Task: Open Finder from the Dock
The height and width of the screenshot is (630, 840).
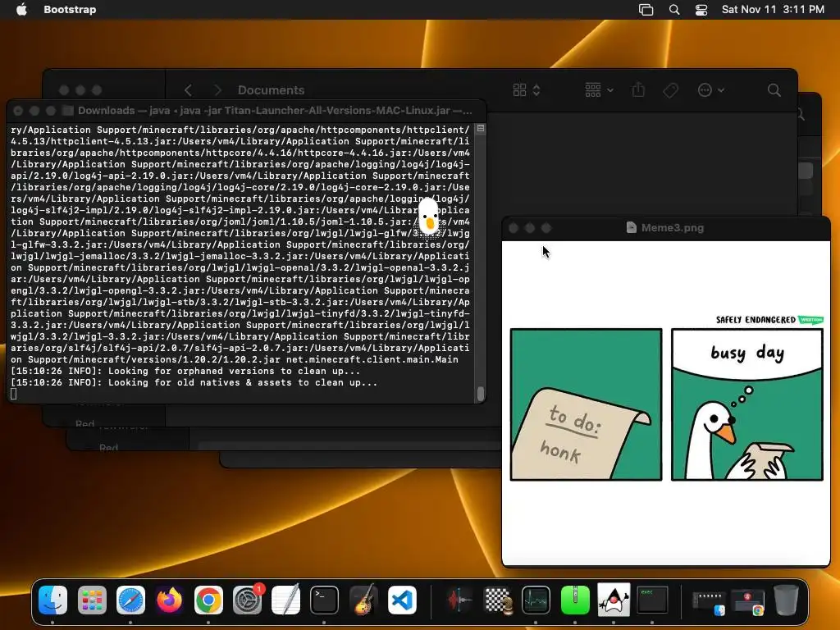Action: (53, 600)
